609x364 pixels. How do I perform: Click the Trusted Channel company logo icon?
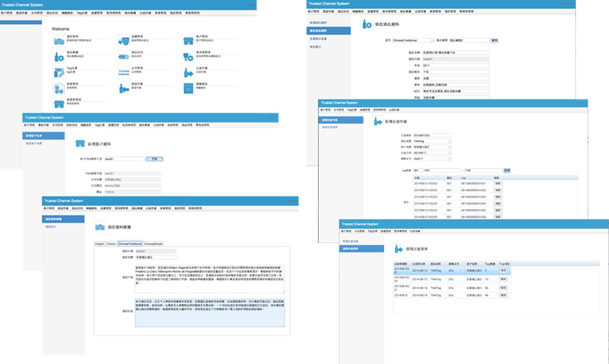point(123,72)
